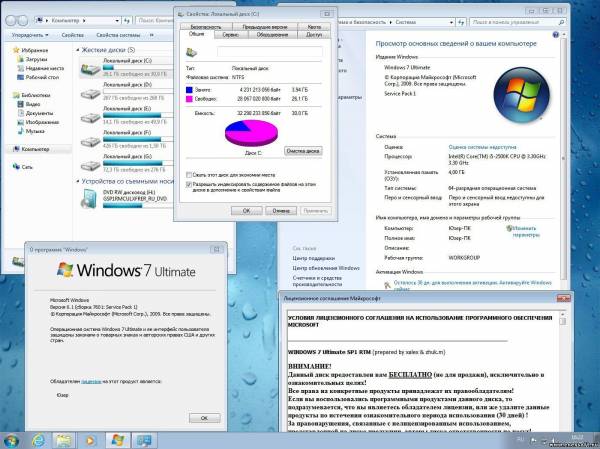The width and height of the screenshot is (600, 449).
Task: Click the license terms link in About Windows
Action: point(91,381)
